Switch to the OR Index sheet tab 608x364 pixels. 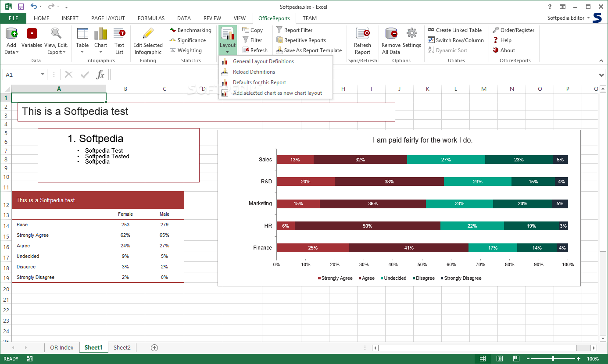[x=62, y=347]
